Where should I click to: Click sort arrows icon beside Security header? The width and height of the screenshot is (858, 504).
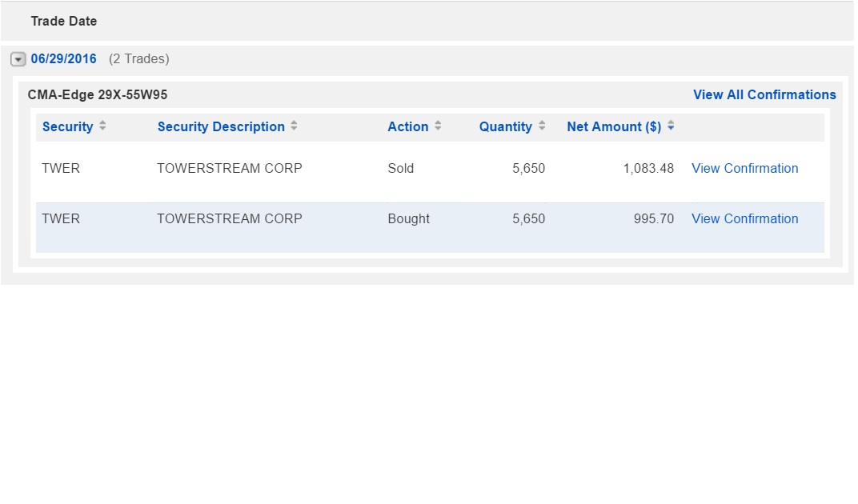(102, 126)
